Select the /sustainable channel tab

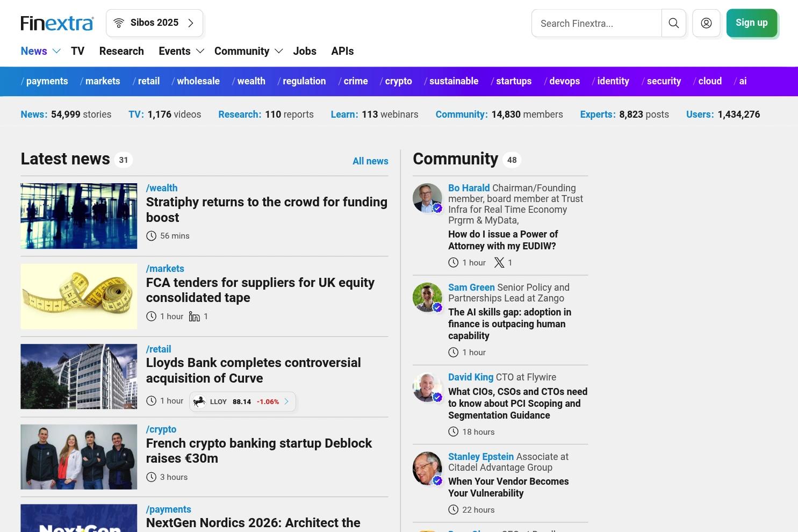(451, 81)
